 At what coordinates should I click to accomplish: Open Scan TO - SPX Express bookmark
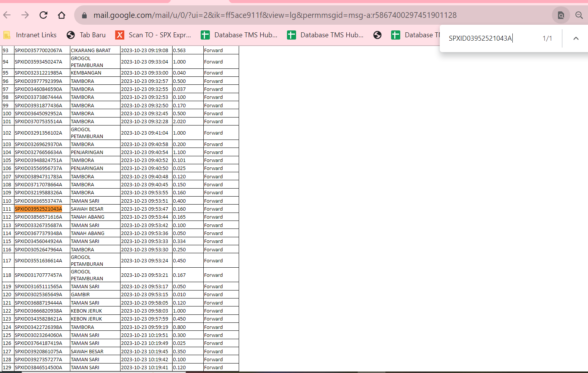click(154, 35)
